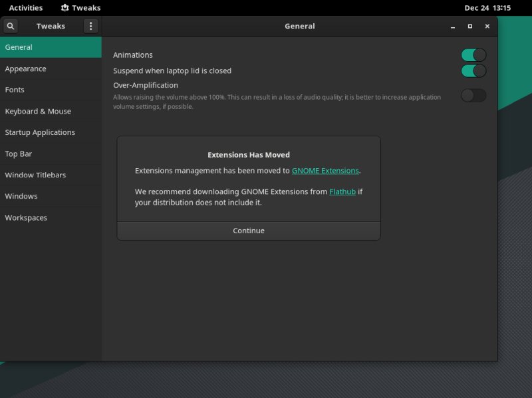Viewport: 532px width, 398px height.
Task: Follow the Flathub link
Action: point(341,191)
